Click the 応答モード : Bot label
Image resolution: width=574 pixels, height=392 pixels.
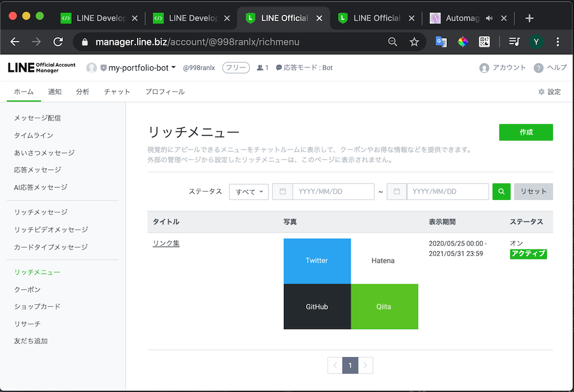click(304, 68)
